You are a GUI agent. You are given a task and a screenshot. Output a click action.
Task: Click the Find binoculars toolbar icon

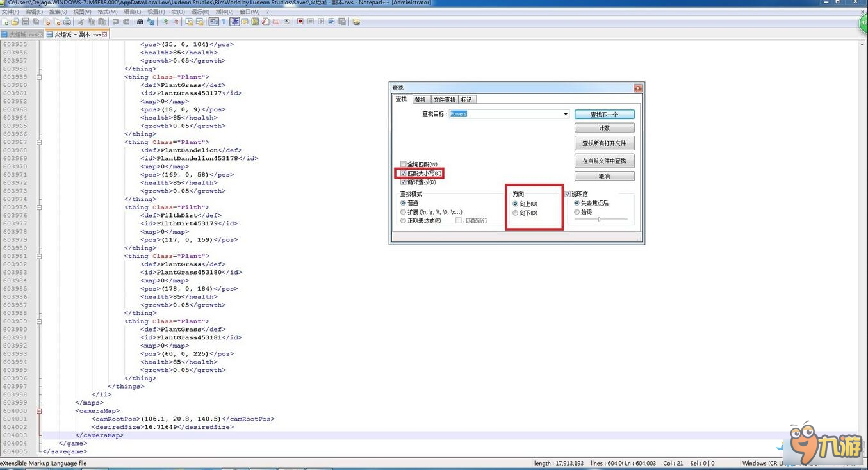coord(140,21)
